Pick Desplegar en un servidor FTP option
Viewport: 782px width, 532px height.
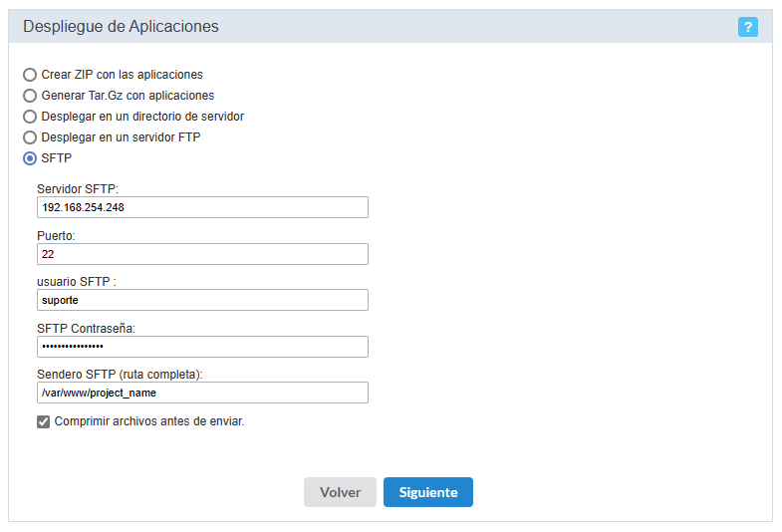pos(30,137)
